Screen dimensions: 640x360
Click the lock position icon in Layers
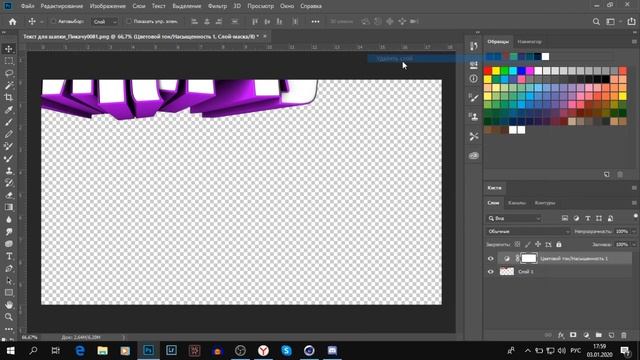tap(538, 244)
